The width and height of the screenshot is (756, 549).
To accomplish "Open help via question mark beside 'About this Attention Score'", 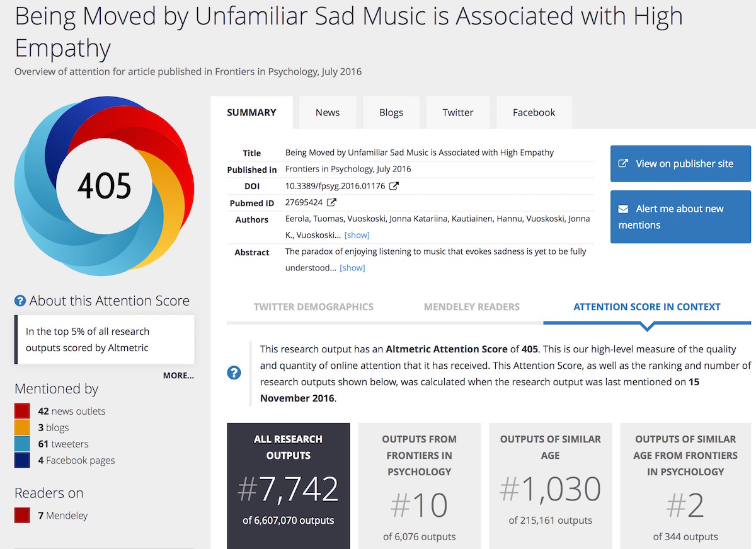I will pyautogui.click(x=20, y=301).
